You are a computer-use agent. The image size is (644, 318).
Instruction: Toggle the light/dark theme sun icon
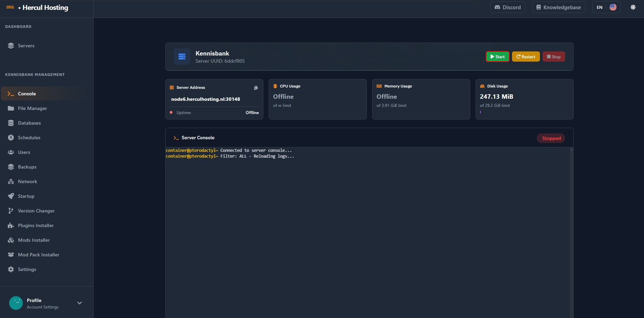(x=633, y=7)
